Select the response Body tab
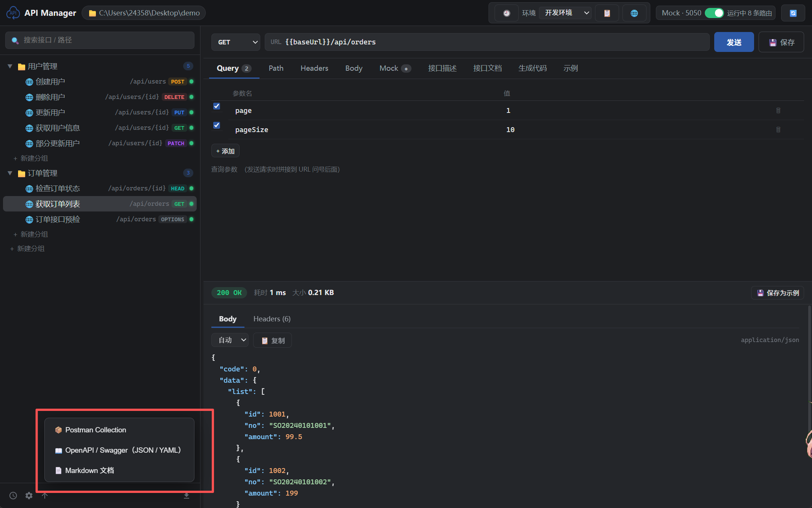The image size is (812, 508). click(228, 319)
